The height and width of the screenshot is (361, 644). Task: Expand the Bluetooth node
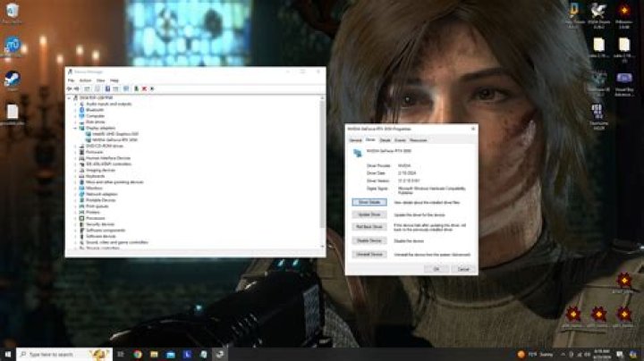75,110
